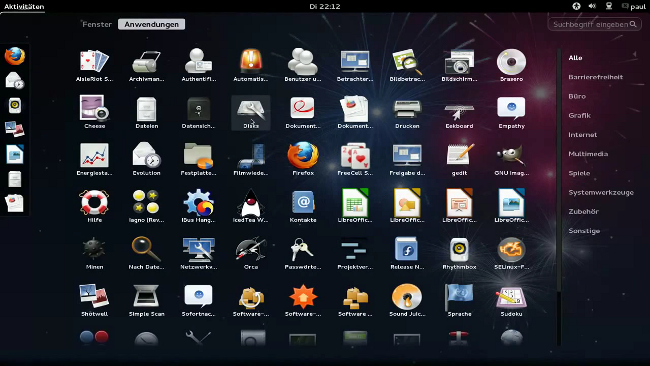Open Simple Scan application
This screenshot has height=366, width=650.
coord(146,300)
